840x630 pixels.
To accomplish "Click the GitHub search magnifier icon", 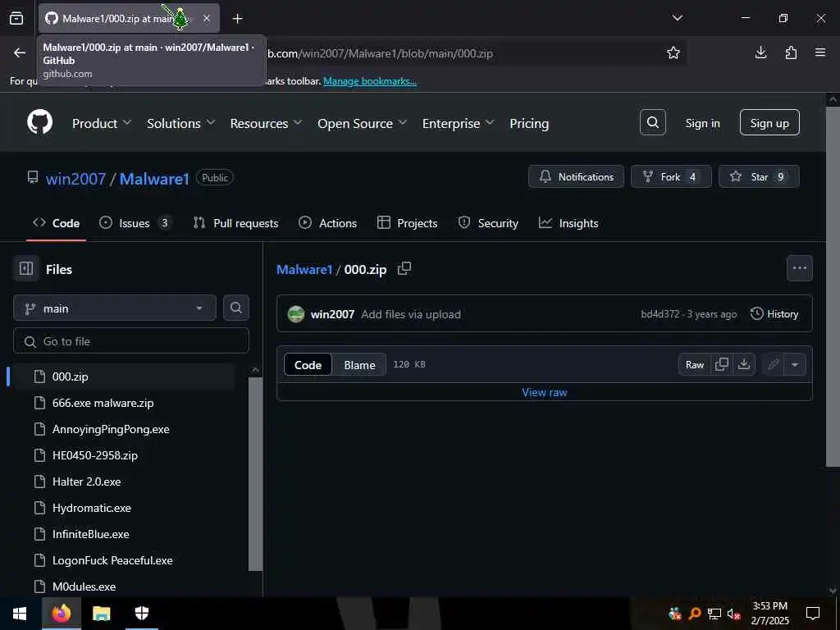I will click(x=652, y=123).
